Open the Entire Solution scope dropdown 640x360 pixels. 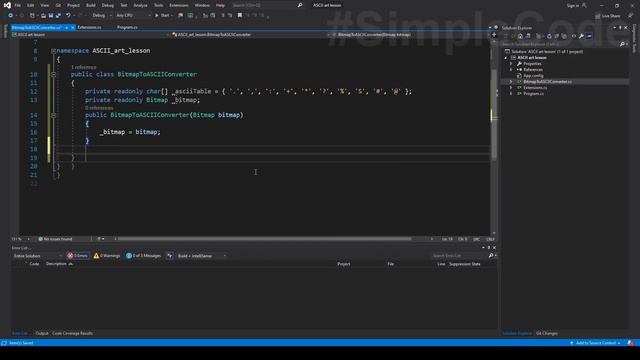pyautogui.click(x=38, y=256)
